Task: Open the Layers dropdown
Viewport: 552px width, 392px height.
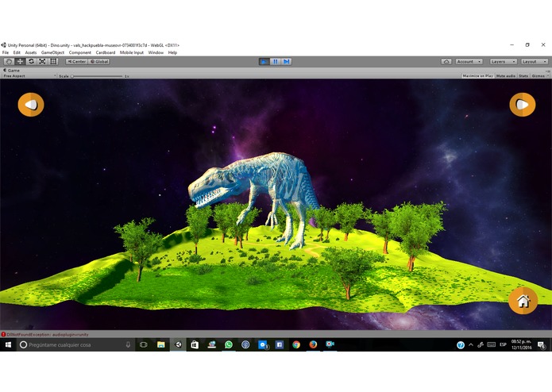Action: pos(503,62)
